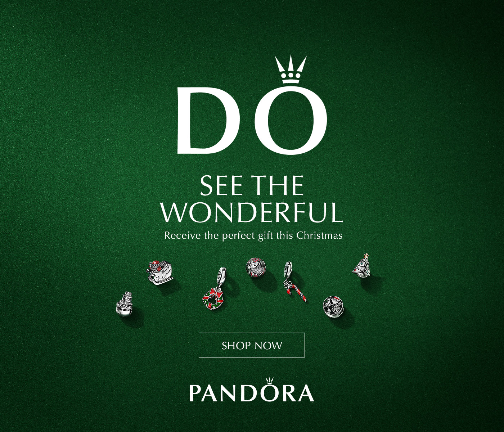Screen dimensions: 504x432
Task: Choose the round dark openwork charm
Action: 333,307
